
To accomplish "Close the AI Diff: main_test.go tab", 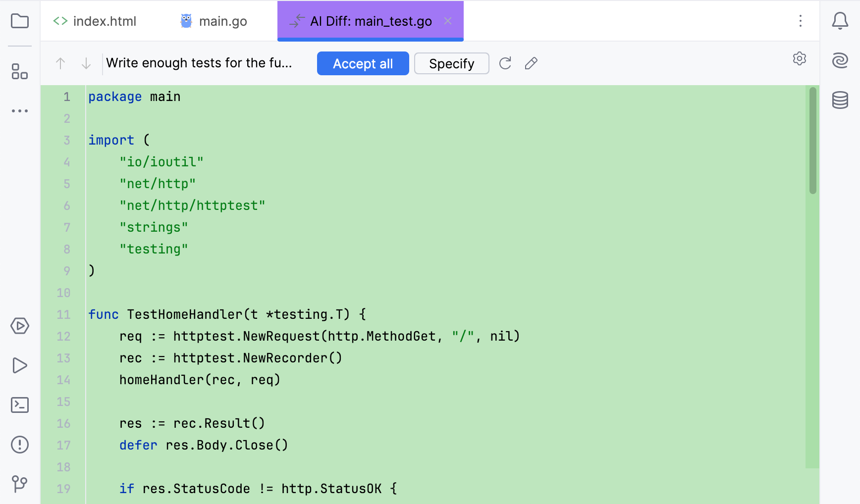I will pyautogui.click(x=448, y=21).
